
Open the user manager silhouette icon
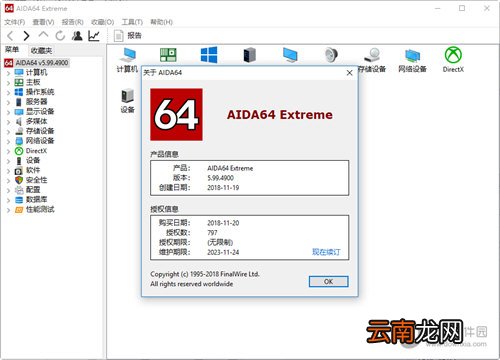(x=77, y=36)
